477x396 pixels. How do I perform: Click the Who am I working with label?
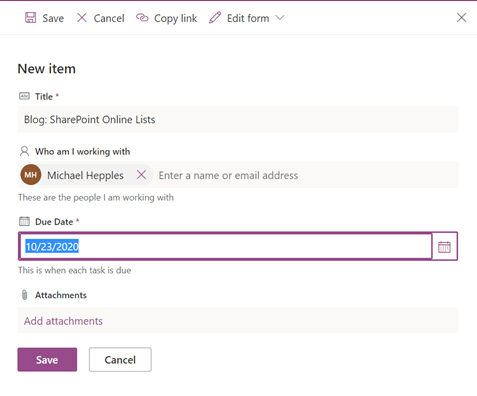(83, 152)
